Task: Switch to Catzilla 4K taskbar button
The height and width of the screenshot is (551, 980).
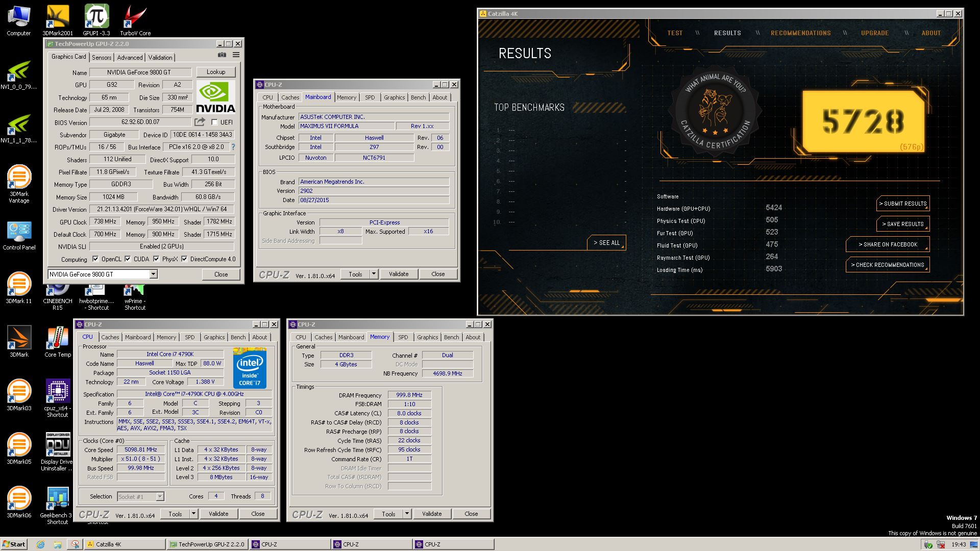Action: [125, 544]
